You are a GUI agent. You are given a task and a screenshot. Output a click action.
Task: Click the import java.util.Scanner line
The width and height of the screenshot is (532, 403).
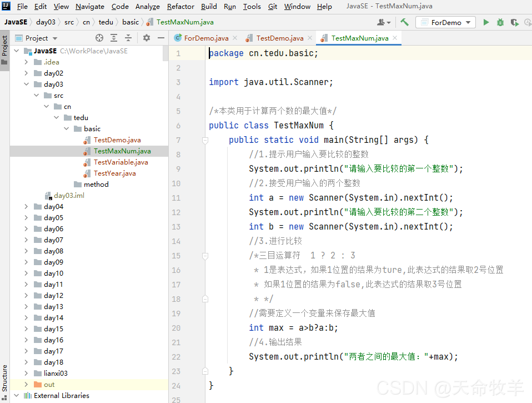click(x=271, y=82)
